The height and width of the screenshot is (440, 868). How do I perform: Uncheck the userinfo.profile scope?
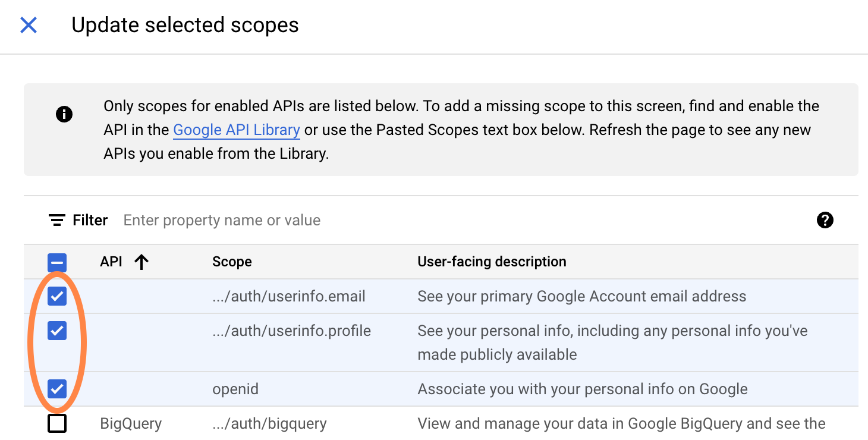point(56,331)
